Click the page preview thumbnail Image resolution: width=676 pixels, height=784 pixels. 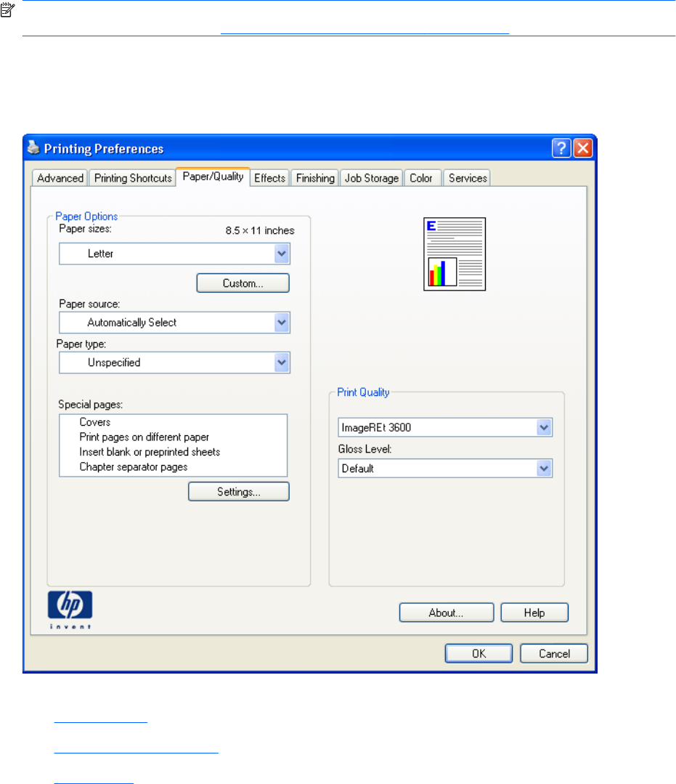(x=455, y=254)
